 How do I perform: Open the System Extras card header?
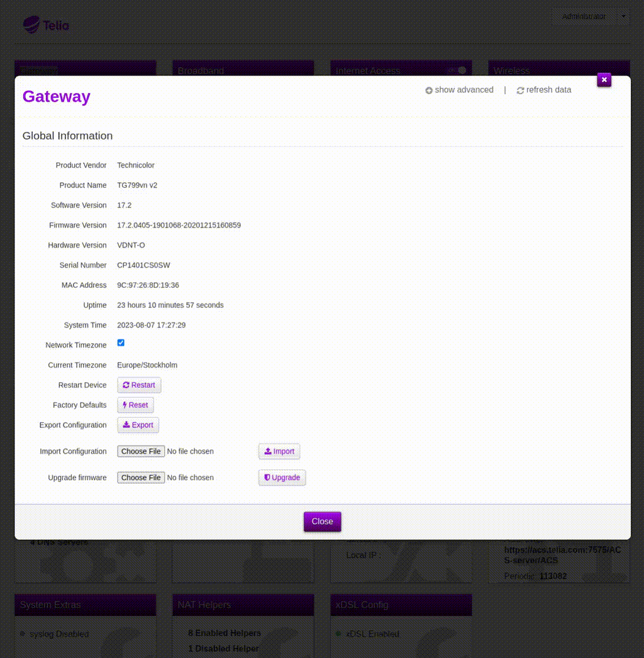click(50, 605)
